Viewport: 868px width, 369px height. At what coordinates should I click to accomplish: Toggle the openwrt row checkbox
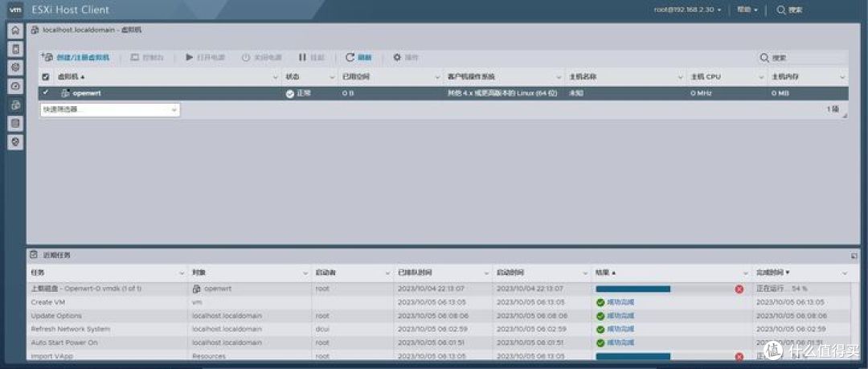46,93
